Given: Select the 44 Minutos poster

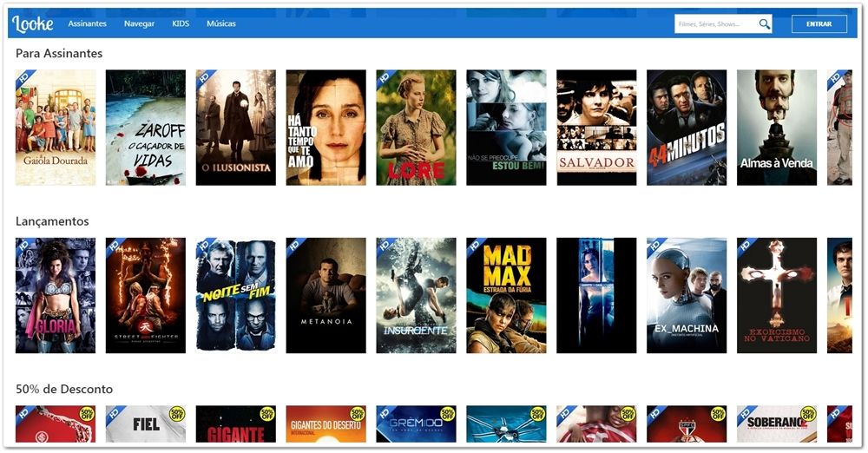Looking at the screenshot, I should click(x=687, y=128).
